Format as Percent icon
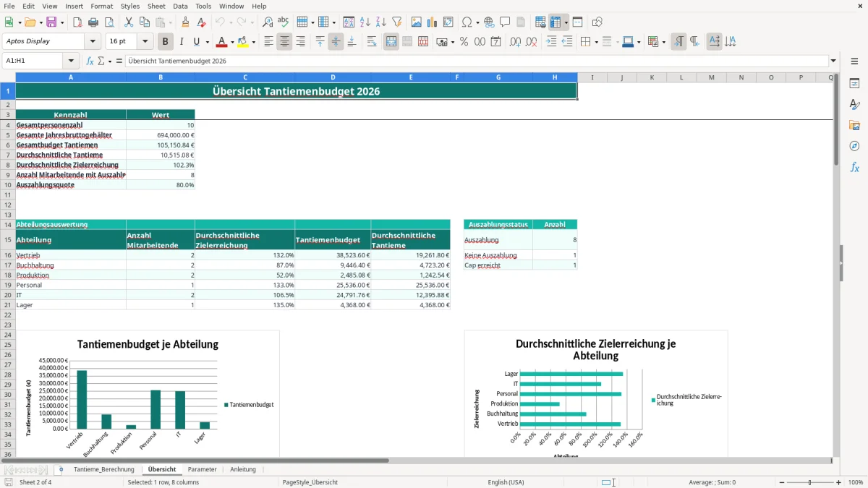 click(x=464, y=42)
